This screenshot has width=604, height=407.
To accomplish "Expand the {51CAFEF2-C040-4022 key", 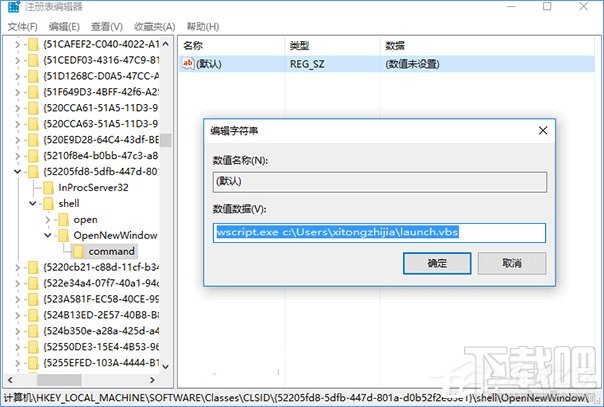I will coord(17,45).
